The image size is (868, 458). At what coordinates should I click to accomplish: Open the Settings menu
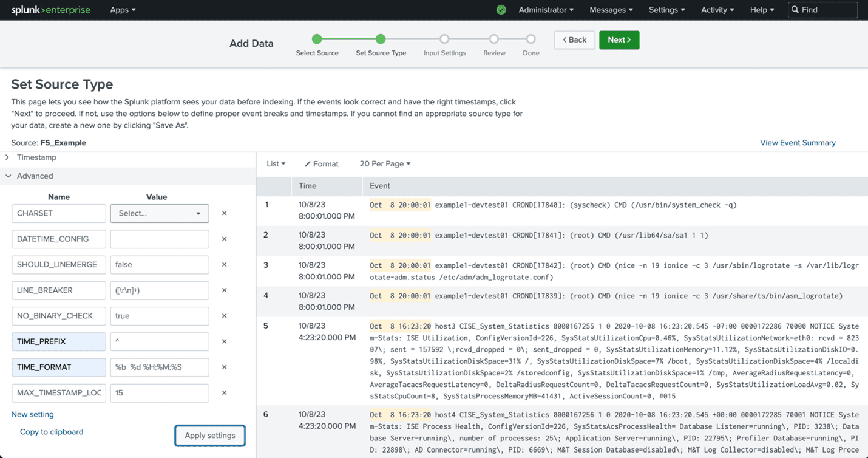coord(666,10)
